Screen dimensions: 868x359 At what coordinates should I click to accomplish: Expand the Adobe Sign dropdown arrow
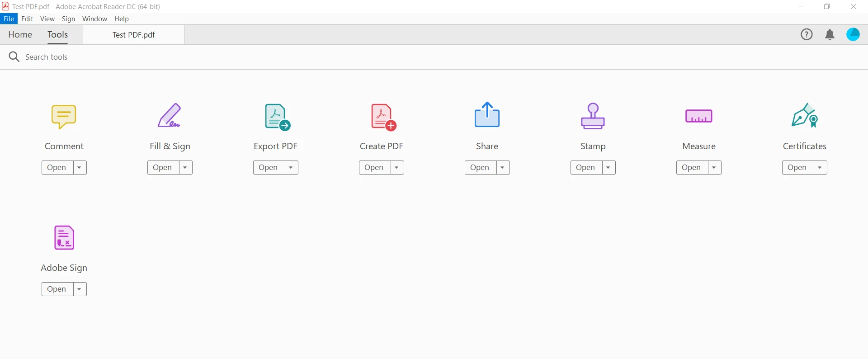point(80,289)
